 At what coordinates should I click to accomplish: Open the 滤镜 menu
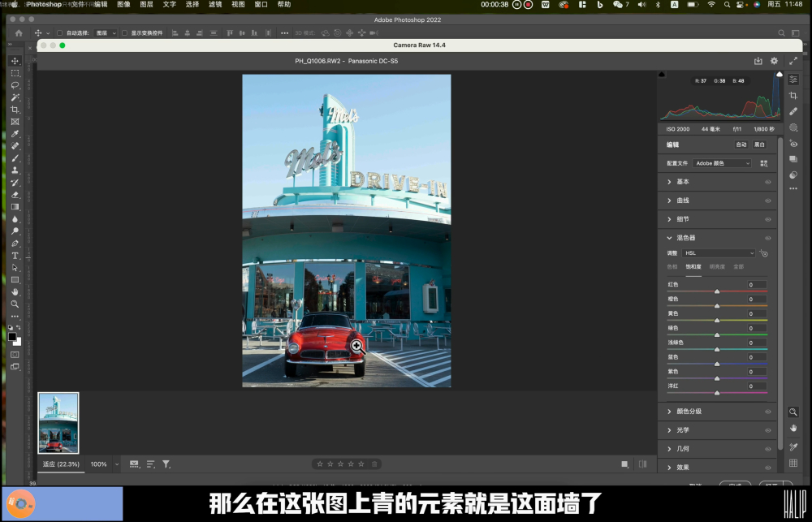[215, 4]
